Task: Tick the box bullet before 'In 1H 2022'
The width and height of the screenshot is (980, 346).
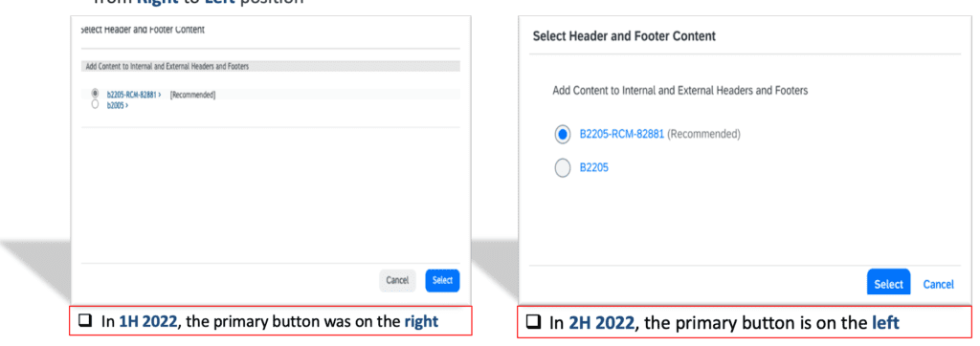Action: [84, 322]
